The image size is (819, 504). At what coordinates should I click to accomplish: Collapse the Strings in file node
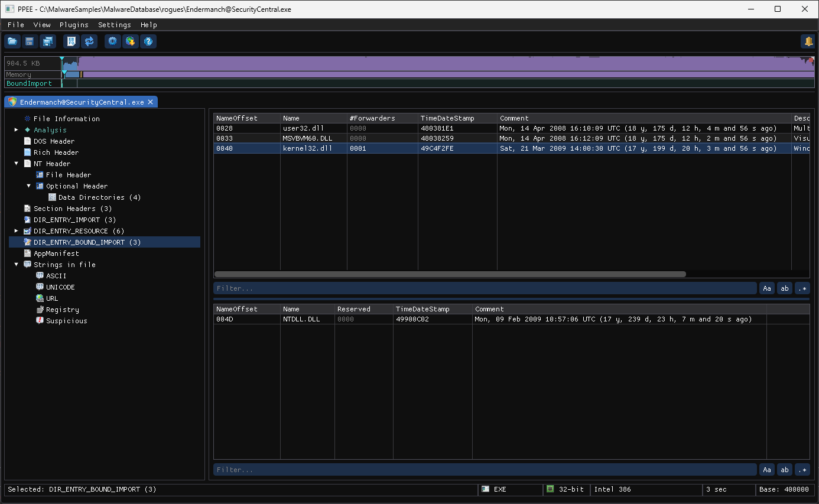pos(17,265)
